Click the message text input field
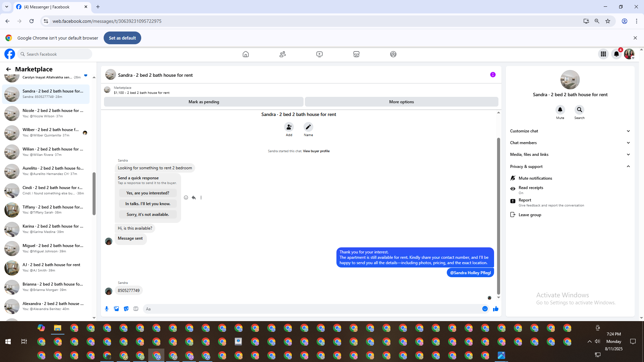The image size is (644, 362). [x=312, y=309]
